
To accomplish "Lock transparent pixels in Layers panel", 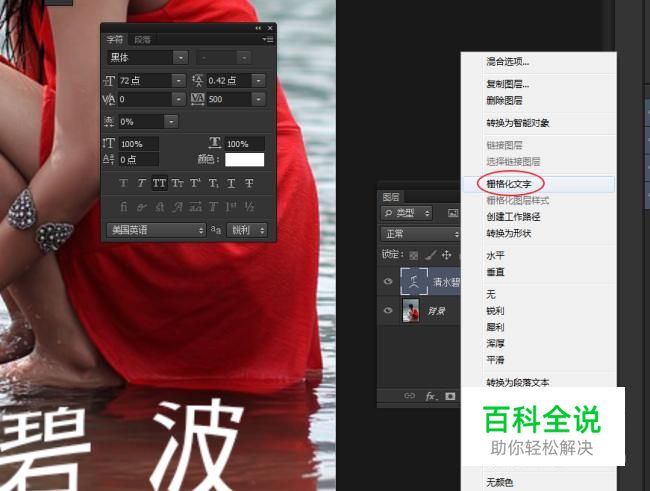I will (x=413, y=255).
